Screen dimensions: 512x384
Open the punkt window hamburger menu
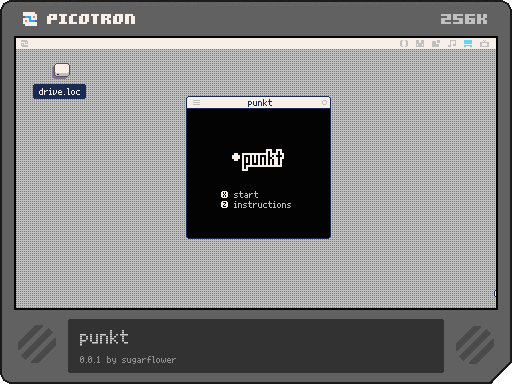[196, 103]
